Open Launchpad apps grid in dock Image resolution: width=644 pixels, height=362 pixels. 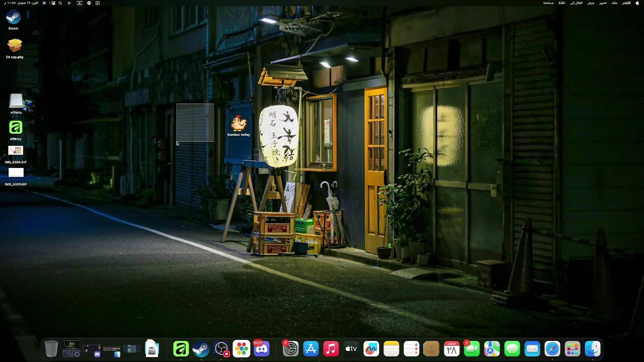pos(573,348)
